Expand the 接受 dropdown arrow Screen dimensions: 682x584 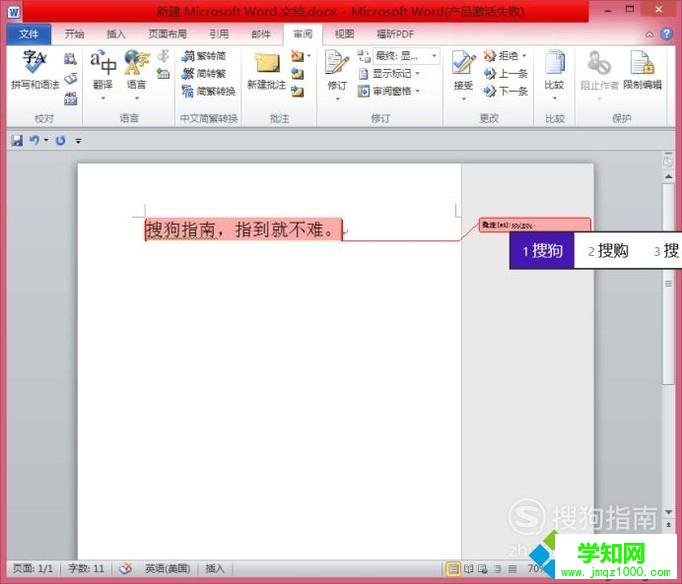tap(464, 99)
